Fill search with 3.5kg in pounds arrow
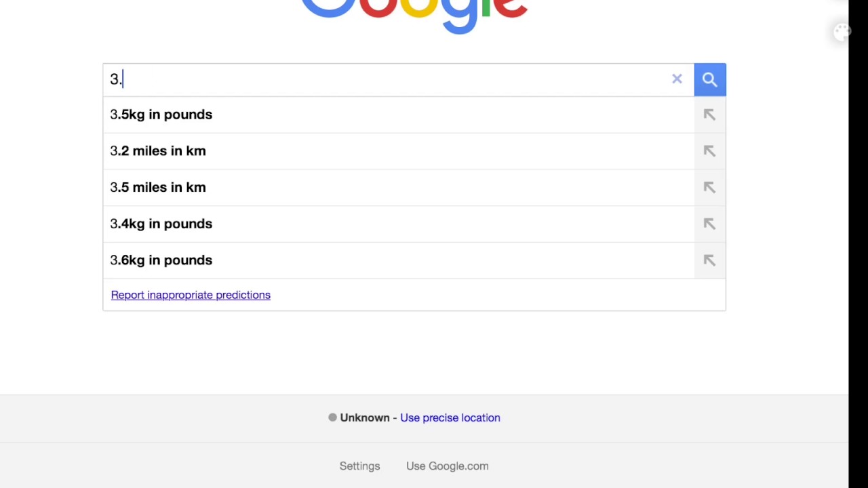The height and width of the screenshot is (488, 868). pos(709,115)
